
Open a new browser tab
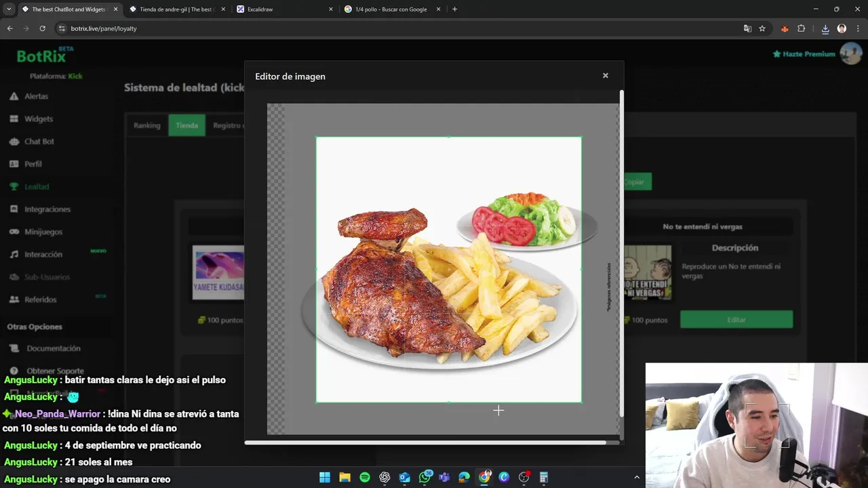[x=454, y=9]
